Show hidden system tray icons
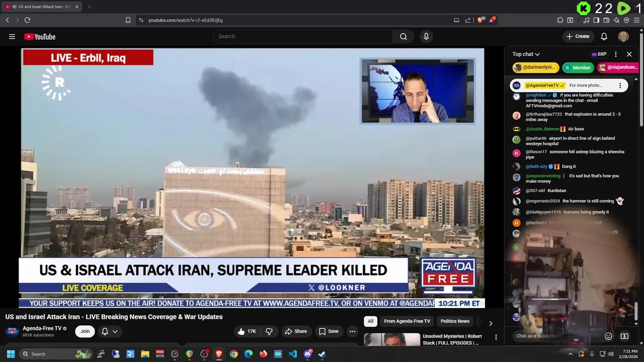 click(x=570, y=354)
